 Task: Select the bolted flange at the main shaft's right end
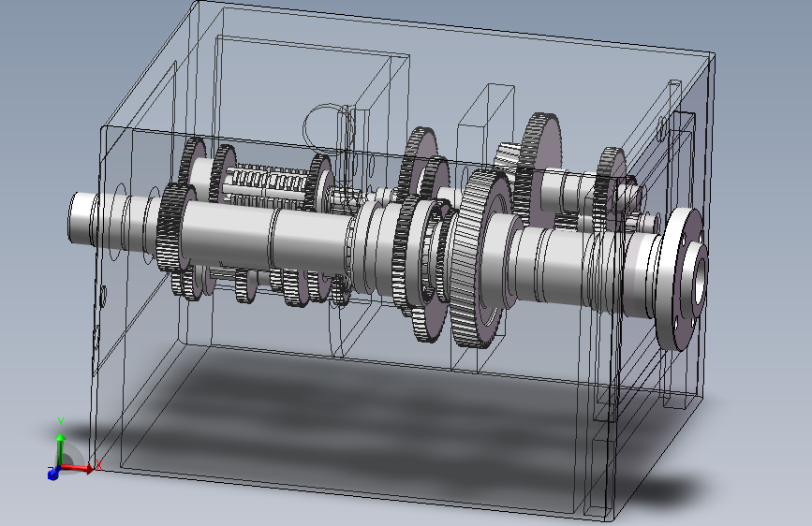pyautogui.click(x=681, y=279)
